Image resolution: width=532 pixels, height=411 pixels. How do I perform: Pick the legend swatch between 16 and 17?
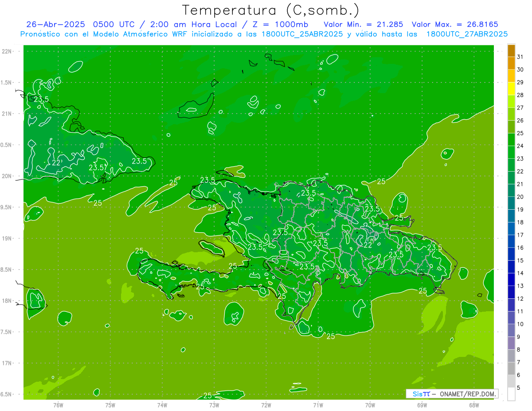(x=511, y=242)
